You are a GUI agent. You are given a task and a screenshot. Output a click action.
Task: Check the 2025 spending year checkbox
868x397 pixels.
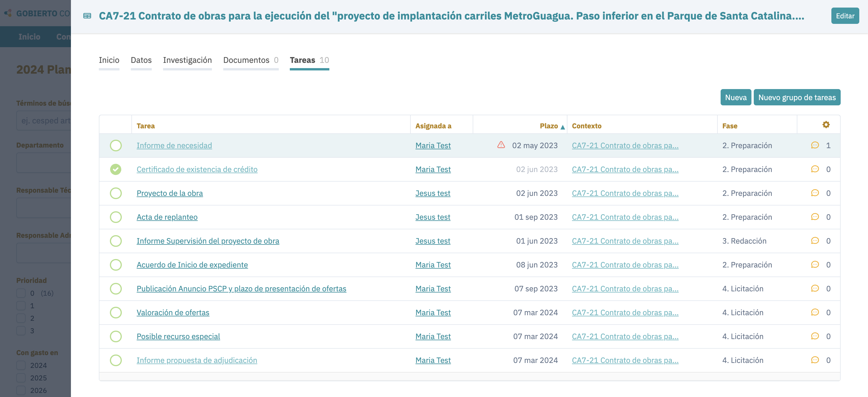click(x=21, y=378)
